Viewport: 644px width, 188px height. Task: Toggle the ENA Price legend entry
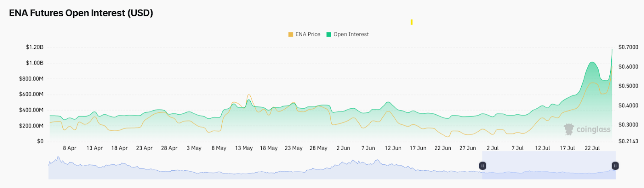(304, 34)
